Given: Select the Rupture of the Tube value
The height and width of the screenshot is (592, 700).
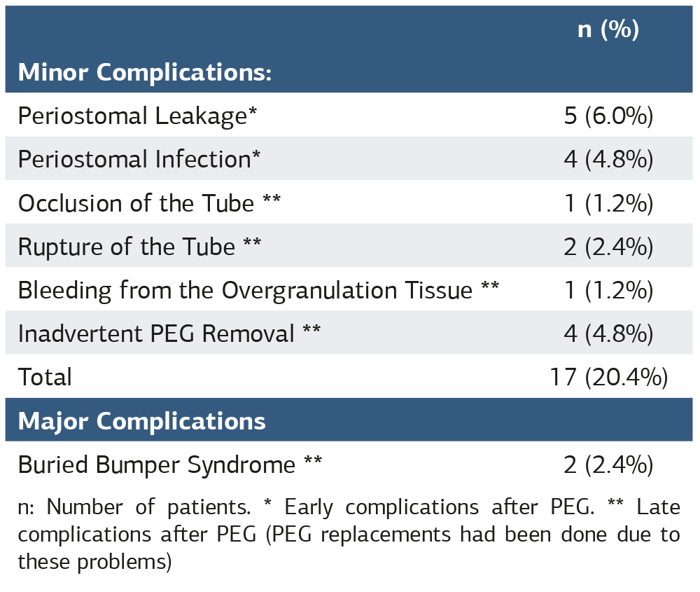Looking at the screenshot, I should click(608, 247).
